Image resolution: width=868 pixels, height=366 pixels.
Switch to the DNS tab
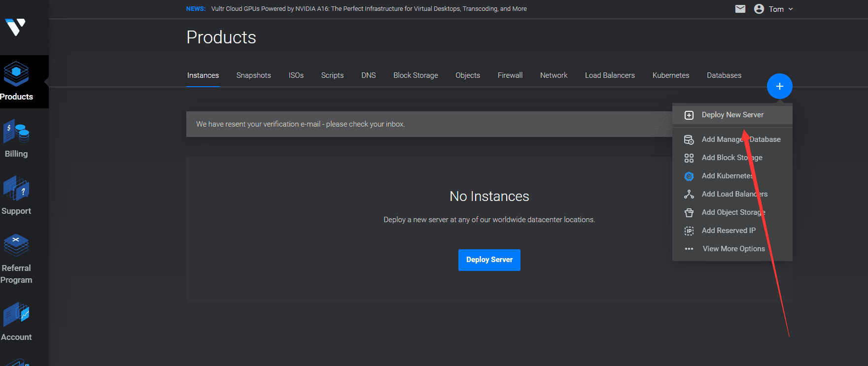click(369, 75)
